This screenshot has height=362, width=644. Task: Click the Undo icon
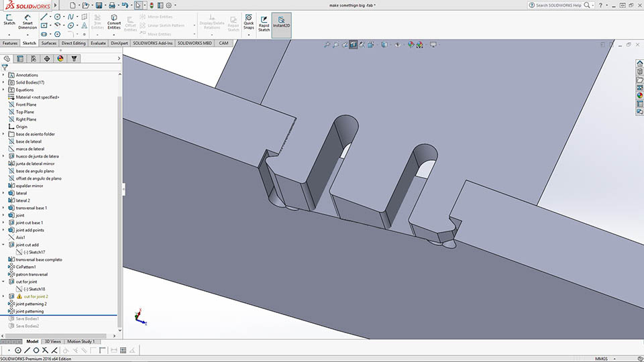[x=125, y=5]
